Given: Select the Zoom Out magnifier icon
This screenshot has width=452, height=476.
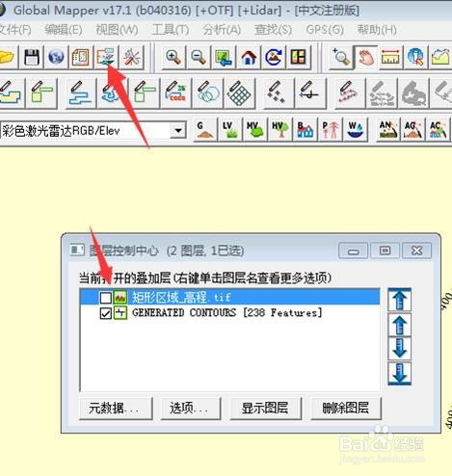Looking at the screenshot, I should tap(199, 57).
